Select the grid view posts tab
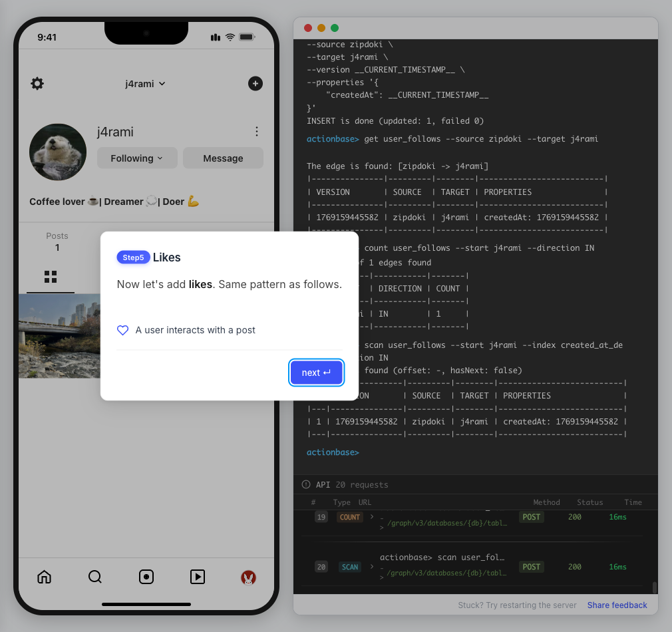Screen dimensions: 672x632 [x=51, y=276]
